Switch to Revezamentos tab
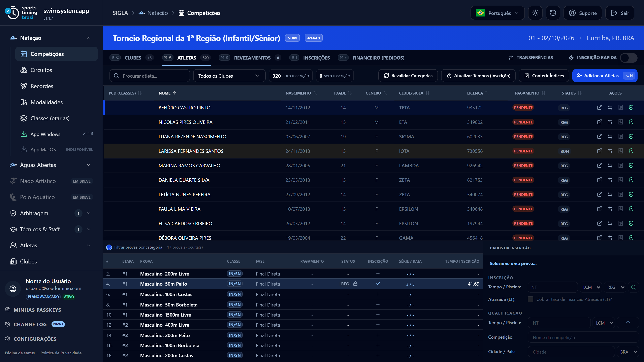 [250, 58]
